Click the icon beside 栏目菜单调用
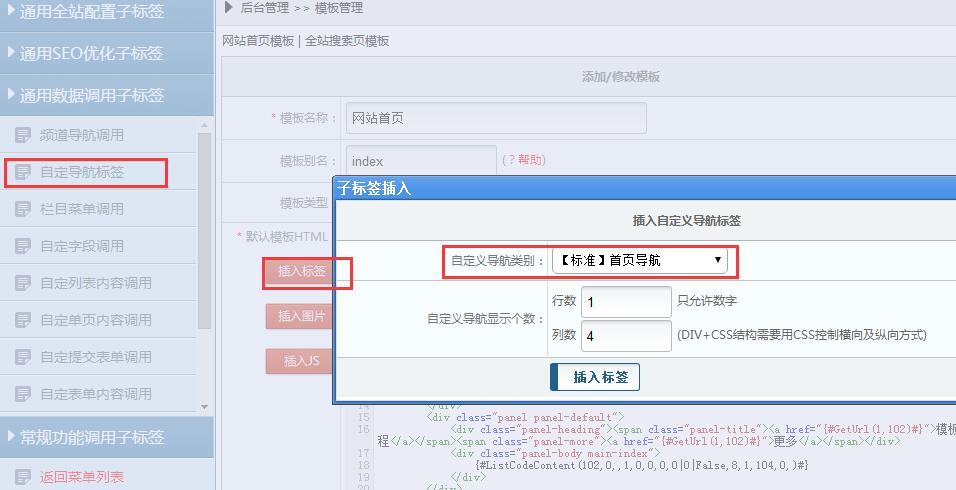 point(22,209)
